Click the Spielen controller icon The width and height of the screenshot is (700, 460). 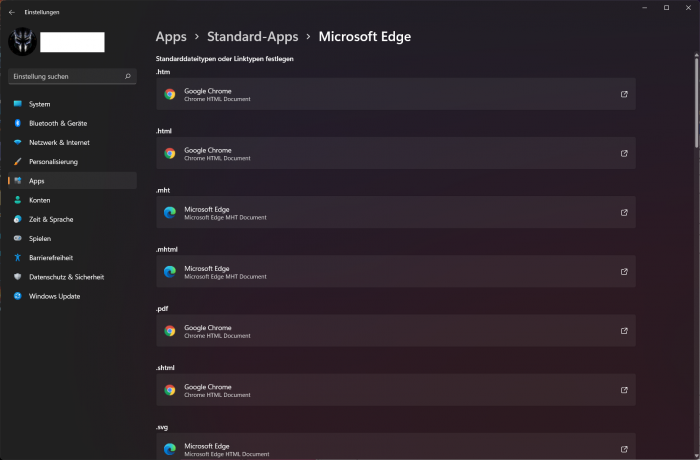pos(18,238)
